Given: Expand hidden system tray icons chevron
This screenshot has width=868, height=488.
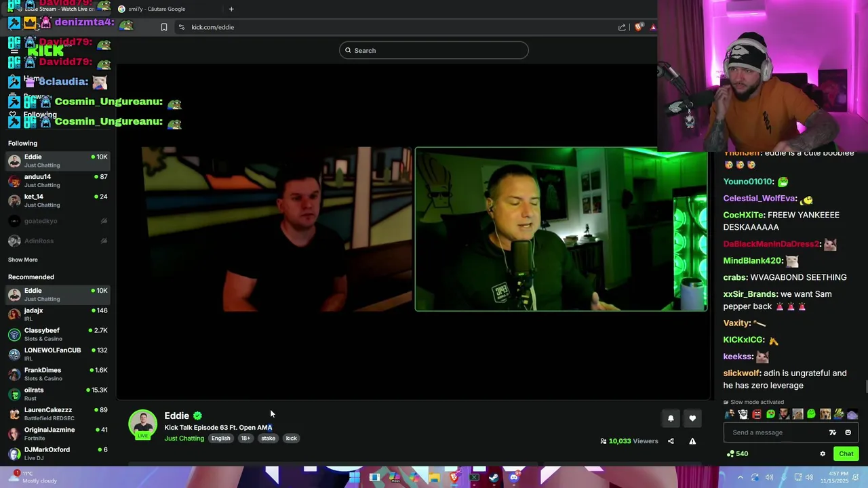Looking at the screenshot, I should coord(741,477).
